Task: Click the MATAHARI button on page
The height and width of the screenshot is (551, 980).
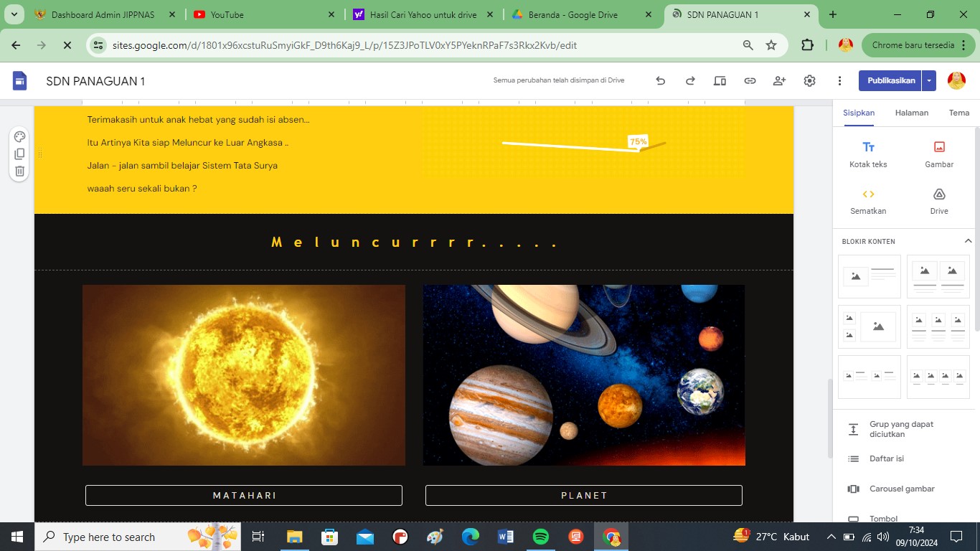Action: tap(244, 496)
